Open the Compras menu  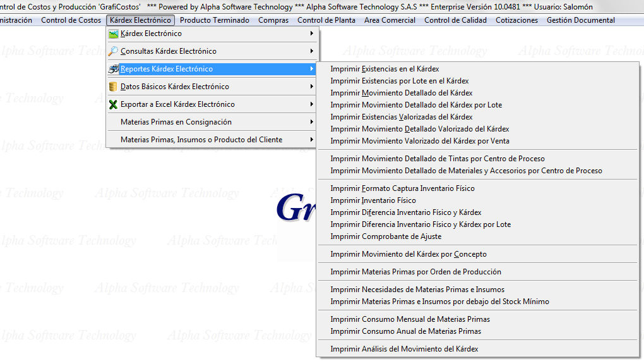(x=273, y=20)
